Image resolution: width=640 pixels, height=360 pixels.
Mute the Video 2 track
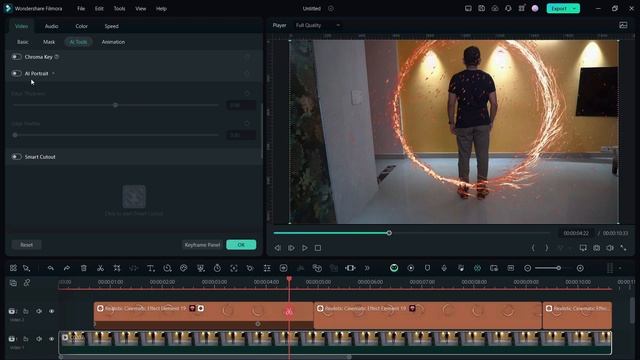coord(39,311)
